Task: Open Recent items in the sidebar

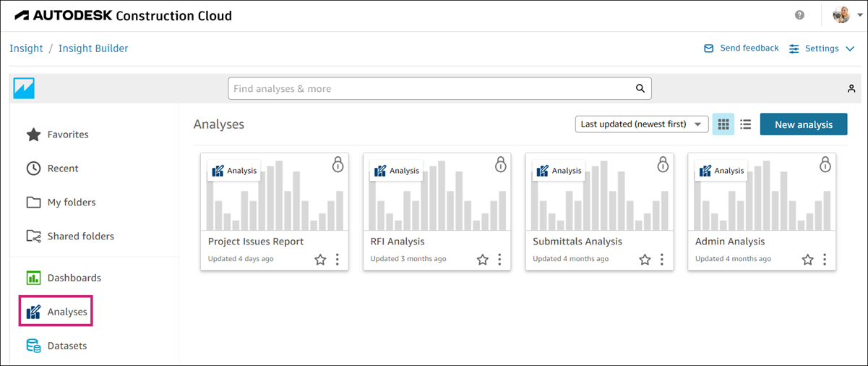Action: [63, 169]
